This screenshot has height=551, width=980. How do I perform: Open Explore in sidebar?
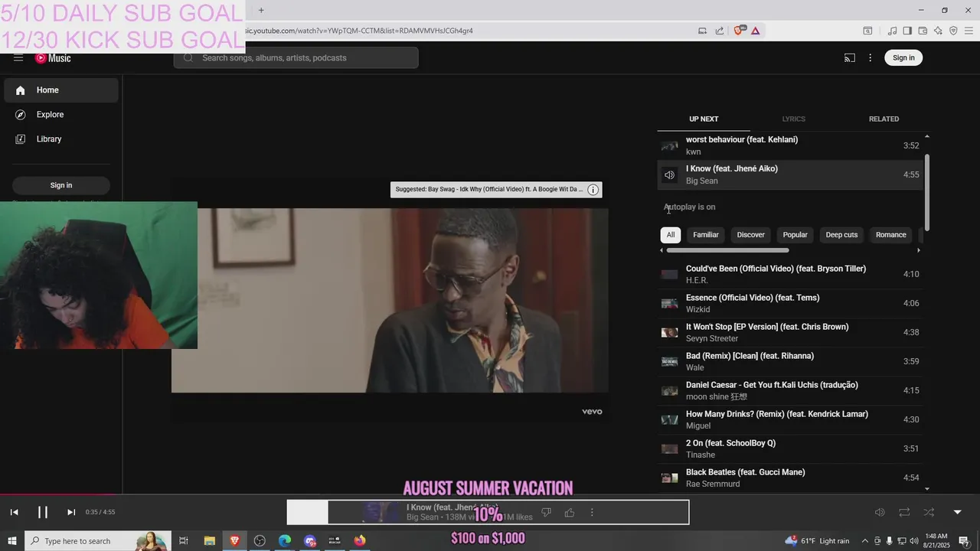tap(61, 115)
